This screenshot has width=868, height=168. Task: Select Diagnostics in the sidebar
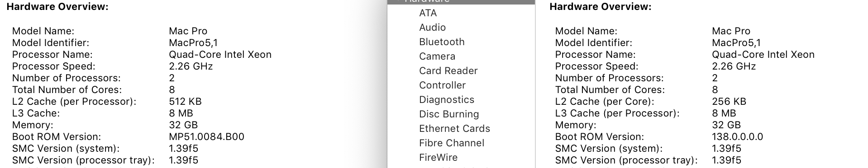pyautogui.click(x=447, y=100)
